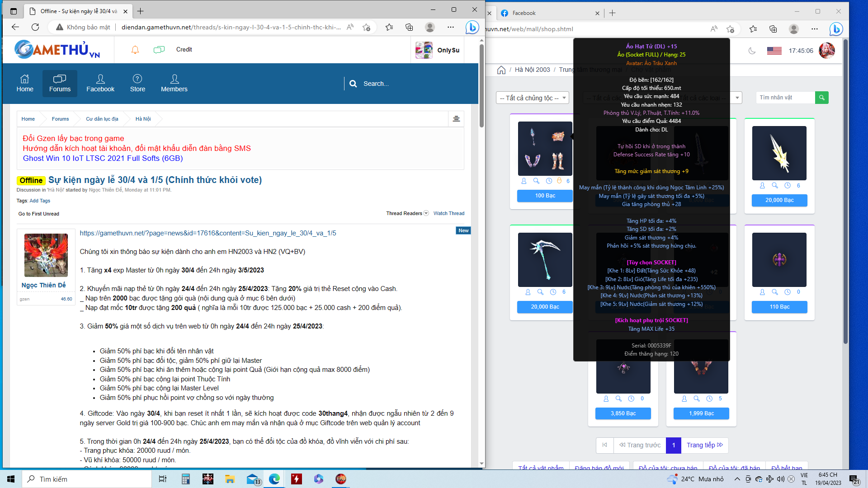868x488 pixels.
Task: Click Bing sidebar icon in left browser
Action: (x=472, y=28)
